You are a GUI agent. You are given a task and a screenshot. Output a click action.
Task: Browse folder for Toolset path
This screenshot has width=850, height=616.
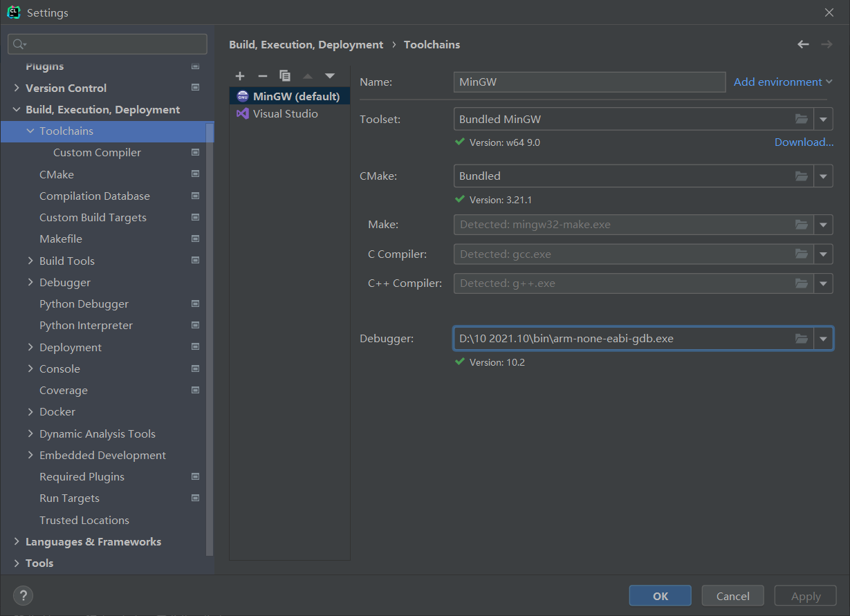pos(802,119)
